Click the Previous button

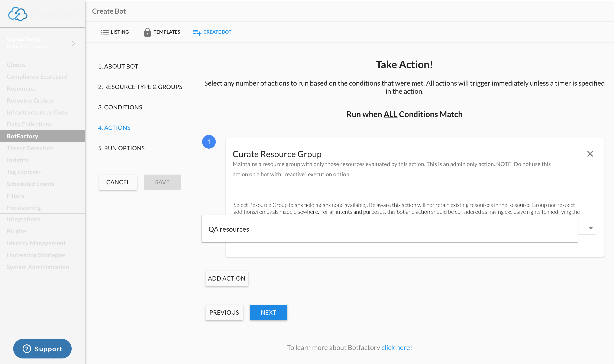click(224, 312)
